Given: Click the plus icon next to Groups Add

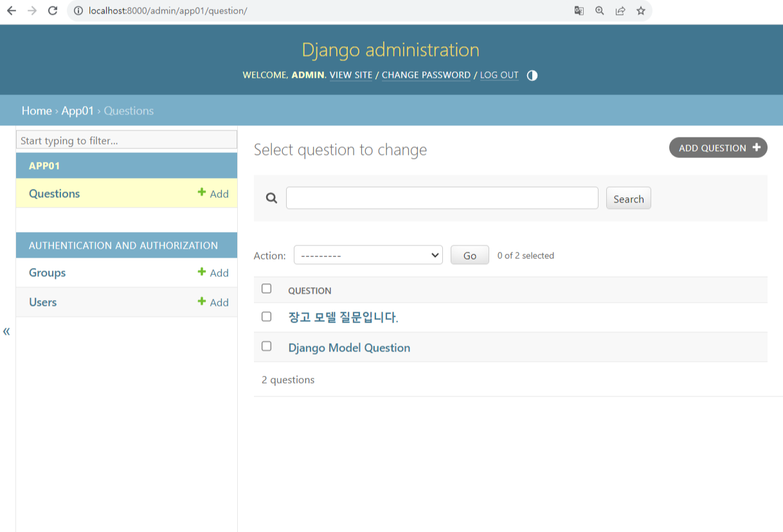Looking at the screenshot, I should click(x=202, y=272).
